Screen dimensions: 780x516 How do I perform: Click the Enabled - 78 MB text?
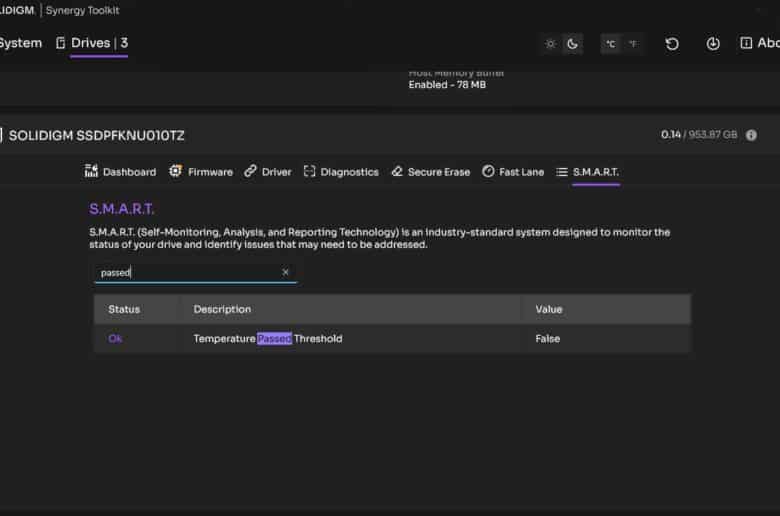point(447,85)
